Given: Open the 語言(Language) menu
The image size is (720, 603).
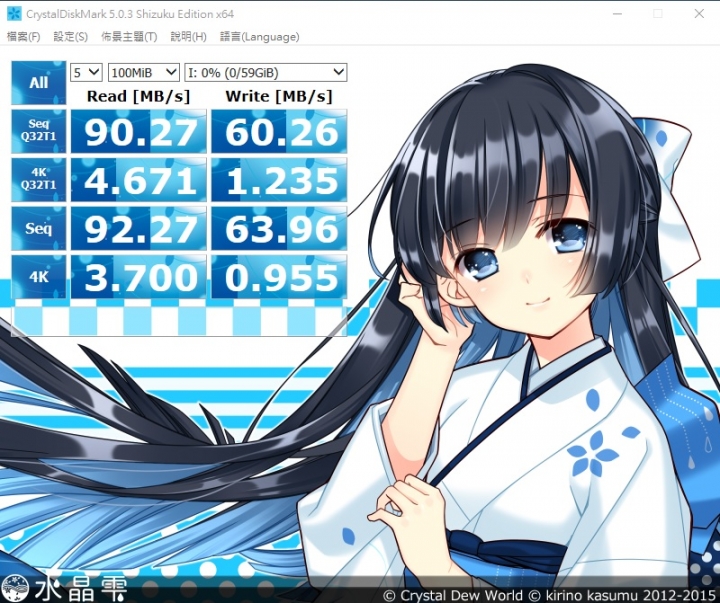Looking at the screenshot, I should [x=259, y=37].
